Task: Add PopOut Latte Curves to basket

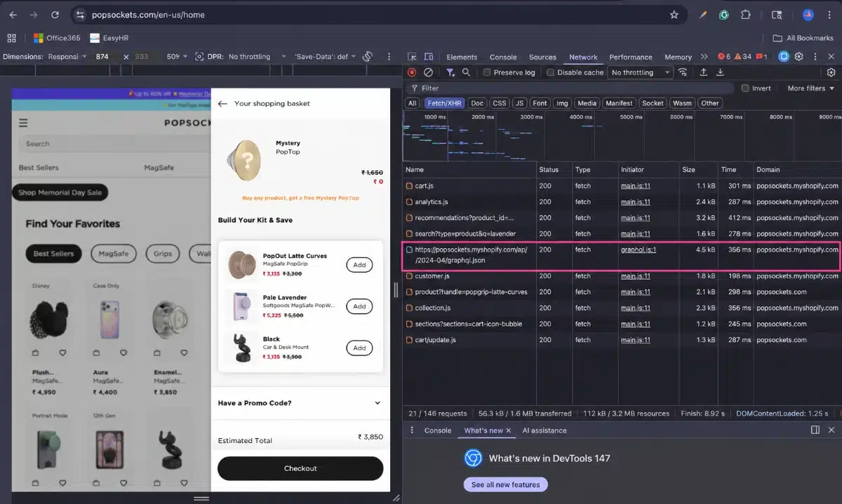Action: (359, 265)
